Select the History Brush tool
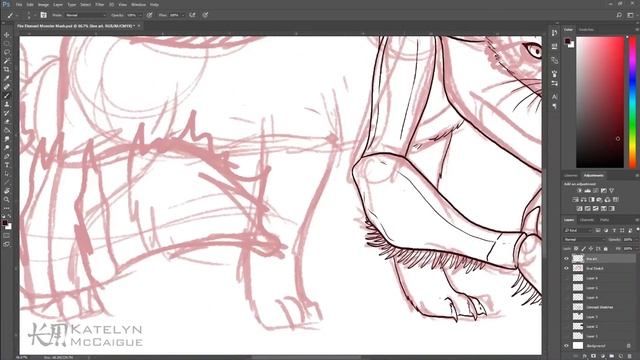640x360 pixels. point(7,113)
